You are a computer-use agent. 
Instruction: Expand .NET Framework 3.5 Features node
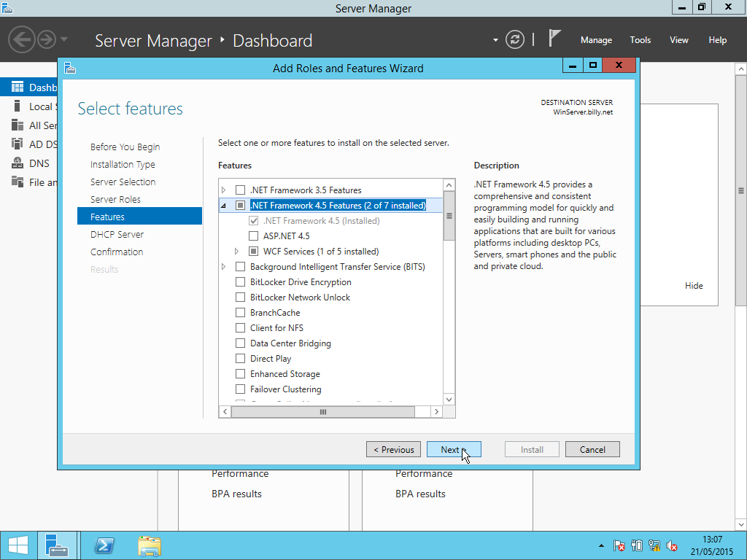click(x=223, y=190)
